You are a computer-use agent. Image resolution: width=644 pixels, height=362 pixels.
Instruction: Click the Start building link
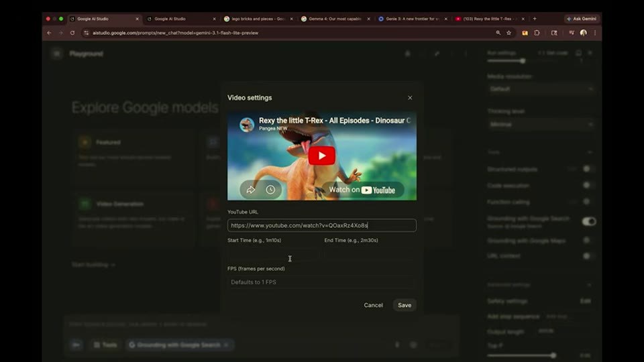pos(93,265)
